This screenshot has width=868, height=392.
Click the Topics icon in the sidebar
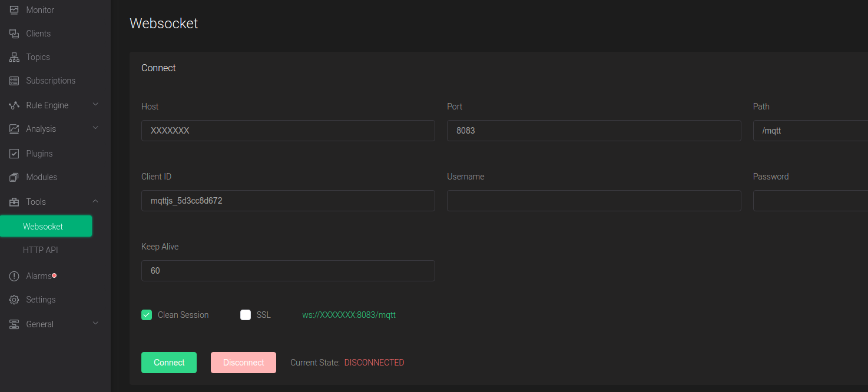coord(14,57)
